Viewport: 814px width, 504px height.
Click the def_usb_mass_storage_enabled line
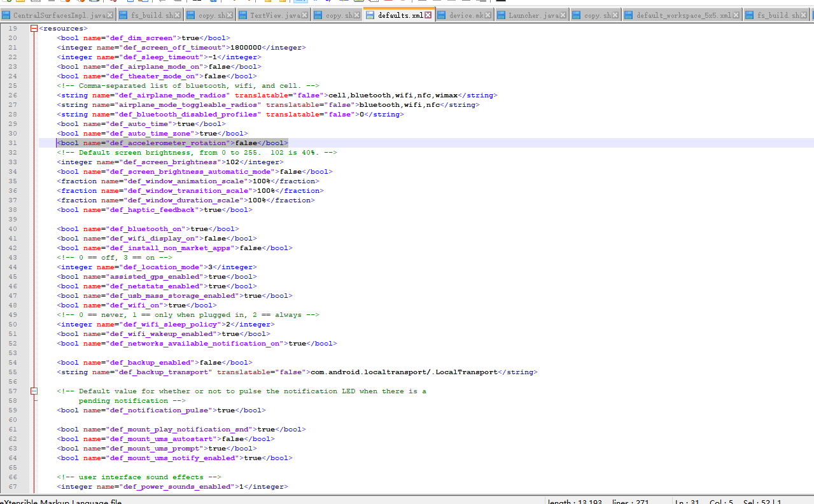click(x=174, y=296)
